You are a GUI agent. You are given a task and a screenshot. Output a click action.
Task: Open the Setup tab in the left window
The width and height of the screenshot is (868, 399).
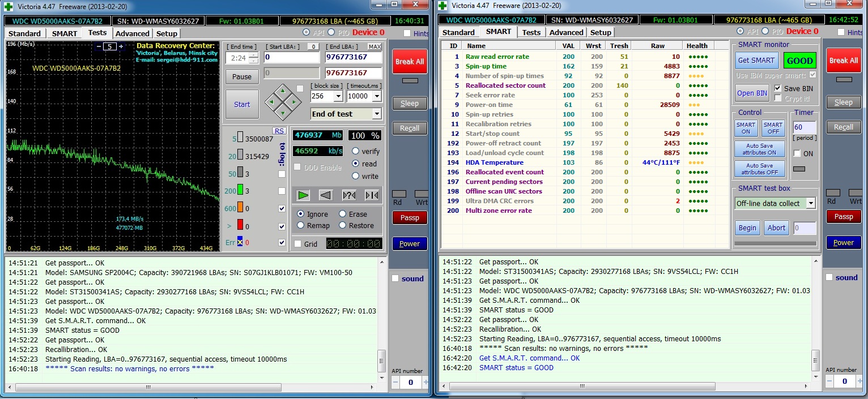click(167, 33)
